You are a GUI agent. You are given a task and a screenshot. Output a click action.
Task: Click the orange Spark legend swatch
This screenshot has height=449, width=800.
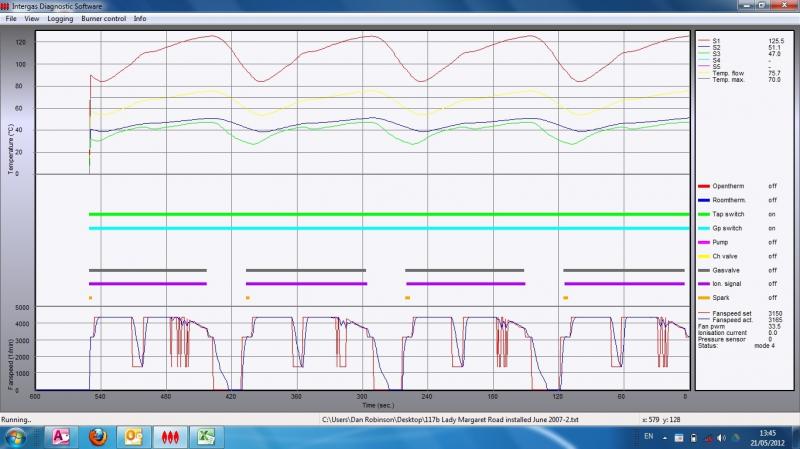click(x=704, y=298)
